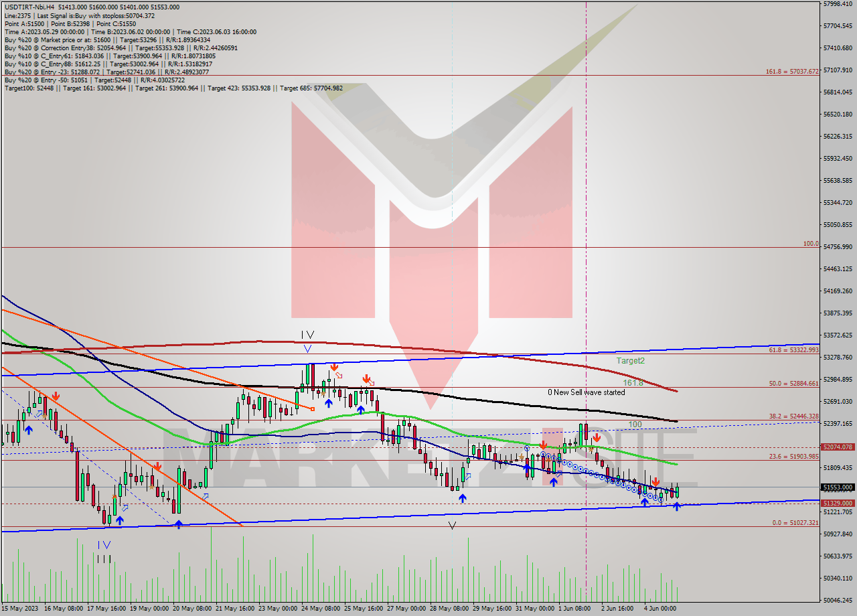
Task: Select the 'Target100: 52448' targets line
Action: pyautogui.click(x=173, y=88)
